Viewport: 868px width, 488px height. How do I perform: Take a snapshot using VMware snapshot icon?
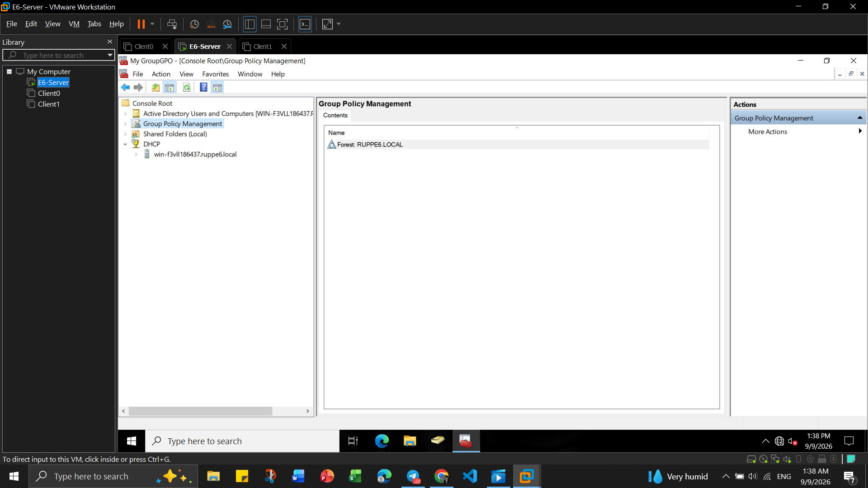[x=194, y=24]
